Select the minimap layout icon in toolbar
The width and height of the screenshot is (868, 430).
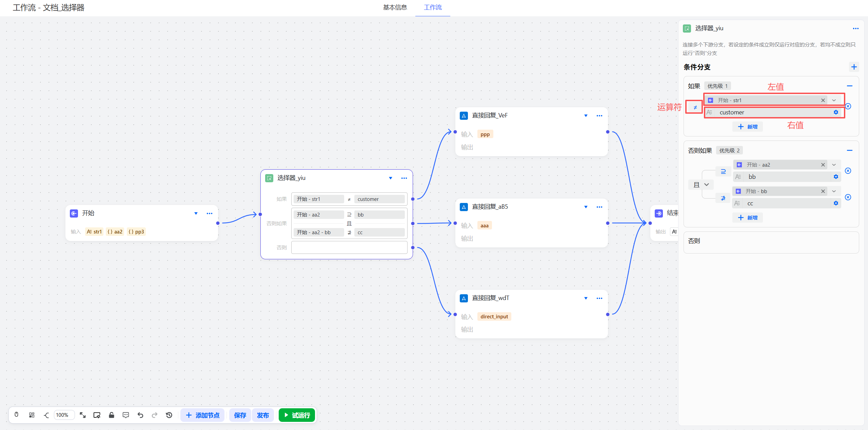[x=32, y=415]
